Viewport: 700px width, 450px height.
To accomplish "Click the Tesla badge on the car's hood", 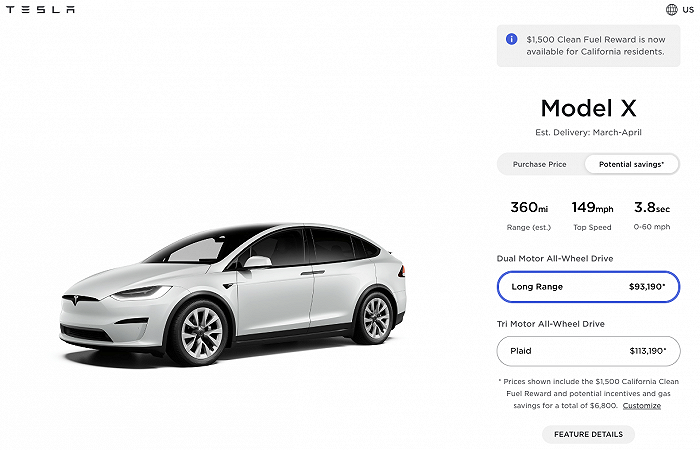I will [79, 297].
